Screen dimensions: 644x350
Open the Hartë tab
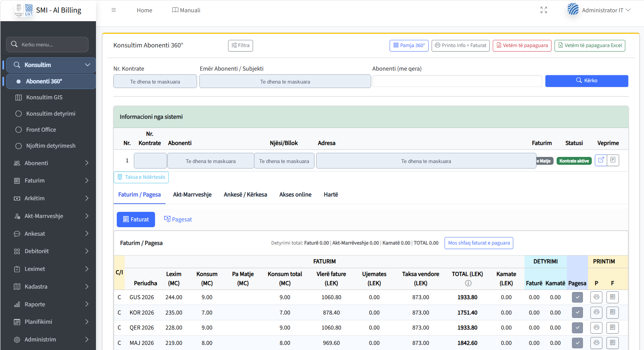click(x=331, y=194)
